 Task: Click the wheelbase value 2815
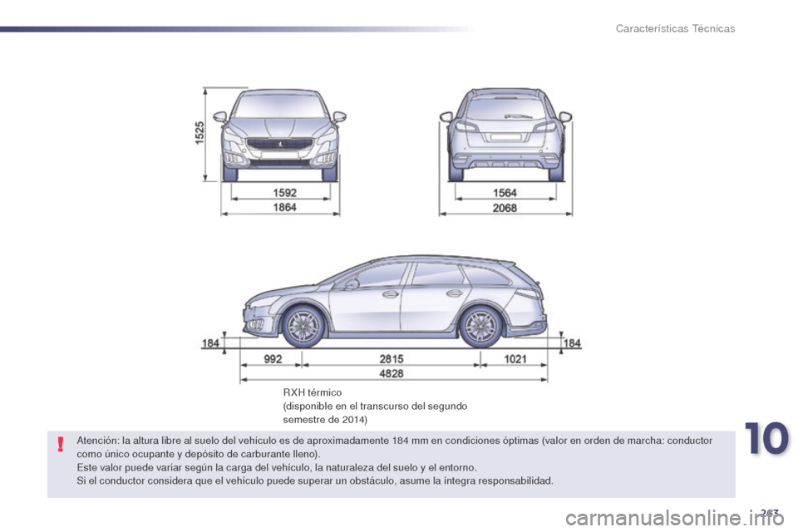pos(392,359)
